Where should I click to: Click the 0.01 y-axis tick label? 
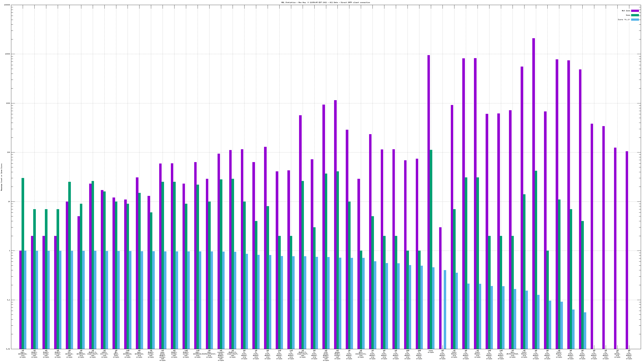point(8,349)
